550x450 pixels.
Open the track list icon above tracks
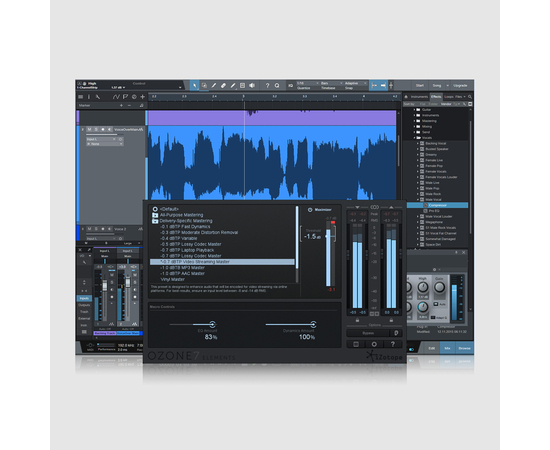coord(81,96)
